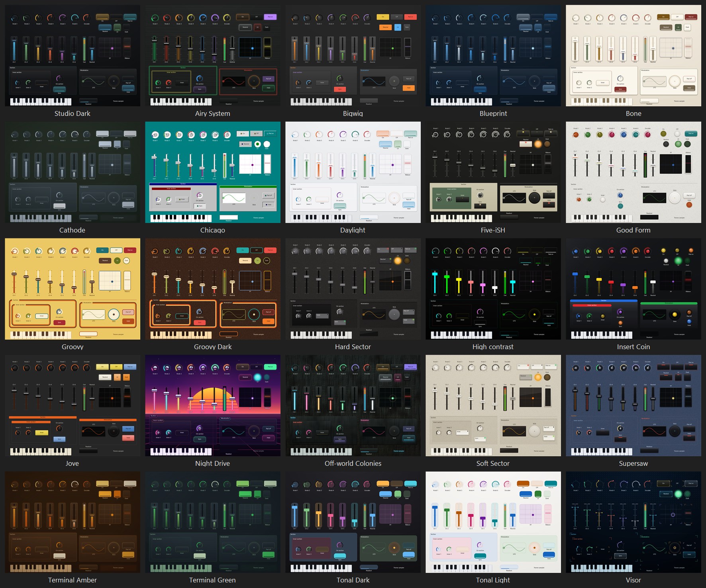
Task: Open the Insert Coin theme thumbnail
Action: [x=633, y=289]
